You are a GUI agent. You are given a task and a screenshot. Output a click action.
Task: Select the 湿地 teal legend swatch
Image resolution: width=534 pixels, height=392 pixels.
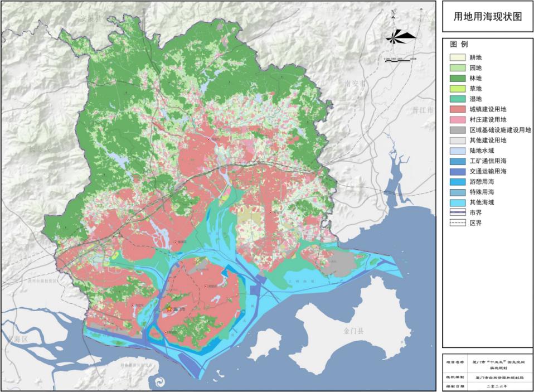pos(458,99)
